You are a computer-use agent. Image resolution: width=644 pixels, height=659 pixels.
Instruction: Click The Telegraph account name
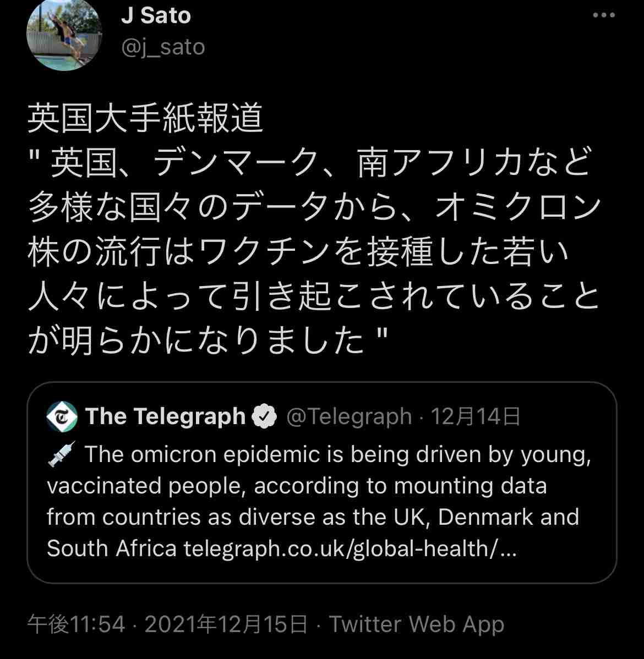coord(165,416)
